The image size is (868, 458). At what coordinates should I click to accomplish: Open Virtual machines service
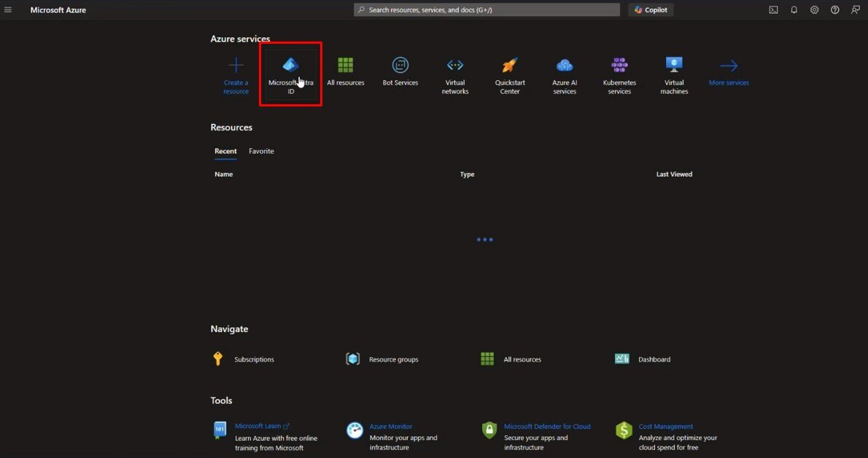click(x=674, y=75)
